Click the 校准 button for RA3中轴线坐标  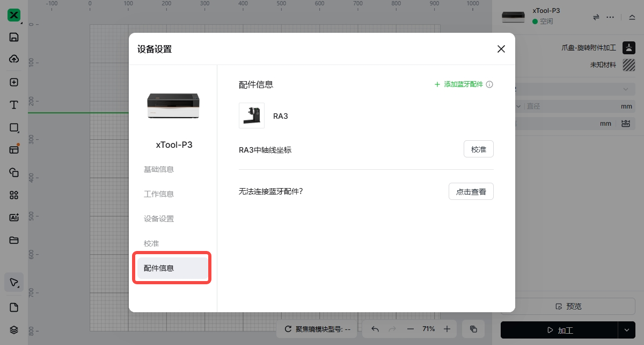(478, 149)
